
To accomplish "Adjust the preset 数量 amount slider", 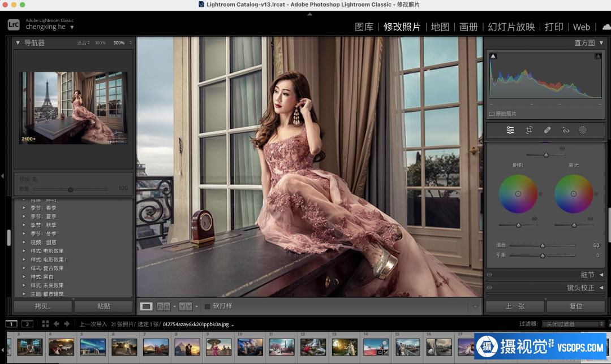I will 70,189.
